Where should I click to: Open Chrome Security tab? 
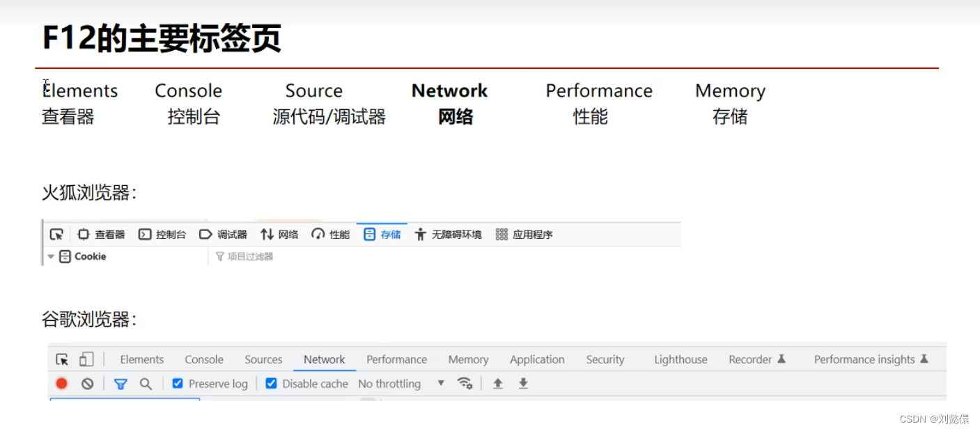605,360
